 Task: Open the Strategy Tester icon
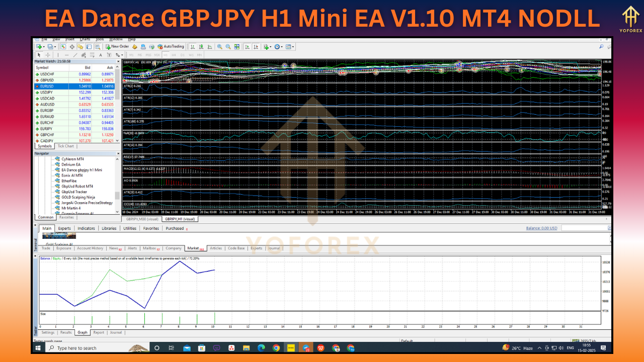[98, 46]
